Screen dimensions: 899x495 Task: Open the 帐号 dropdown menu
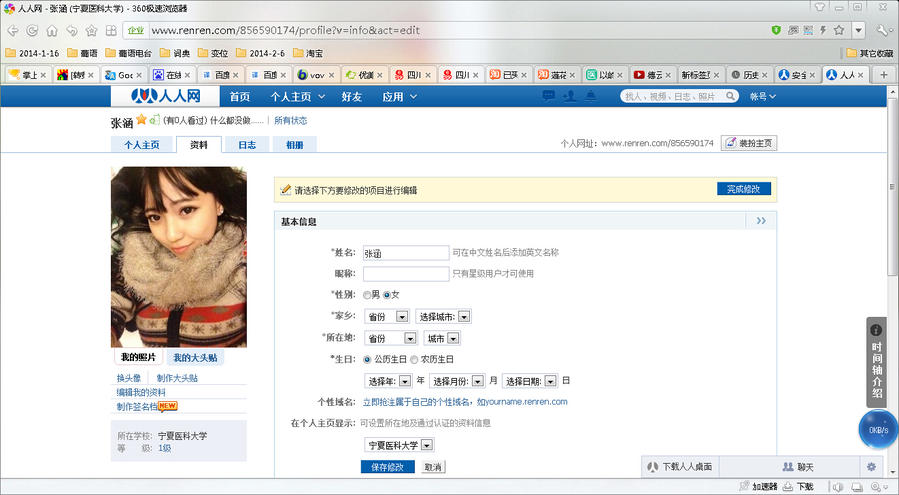[763, 96]
